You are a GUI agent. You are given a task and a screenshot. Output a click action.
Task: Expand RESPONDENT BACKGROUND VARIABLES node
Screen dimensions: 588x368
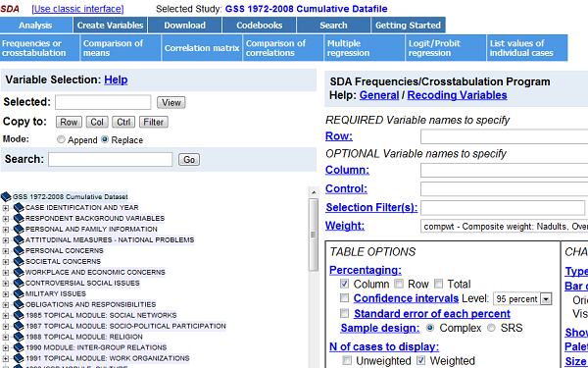coord(5,219)
